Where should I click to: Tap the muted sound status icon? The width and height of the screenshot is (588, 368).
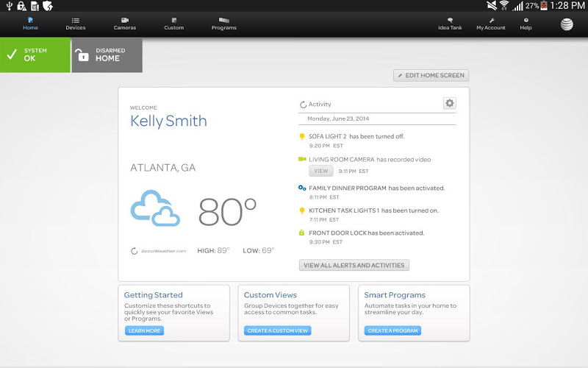click(492, 5)
